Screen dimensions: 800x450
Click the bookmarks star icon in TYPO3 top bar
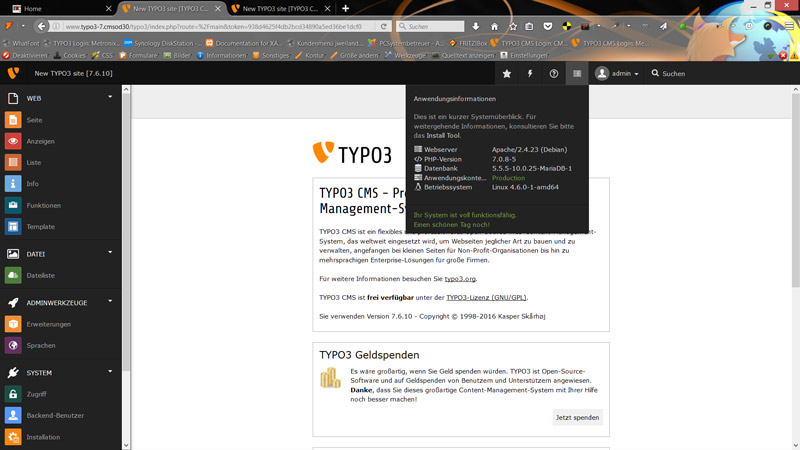point(507,73)
